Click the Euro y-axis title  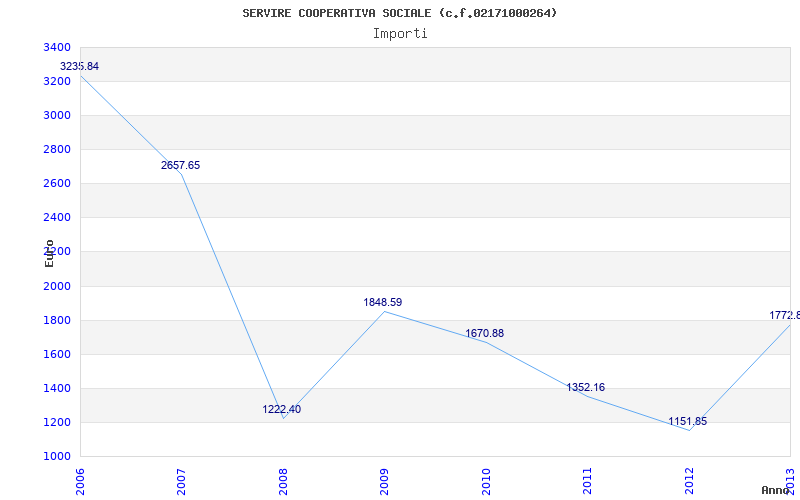pos(49,253)
